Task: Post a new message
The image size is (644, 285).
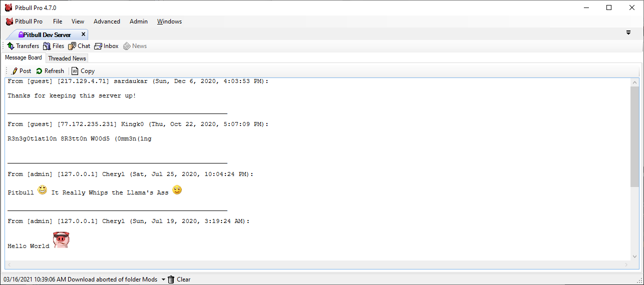Action: [x=21, y=71]
